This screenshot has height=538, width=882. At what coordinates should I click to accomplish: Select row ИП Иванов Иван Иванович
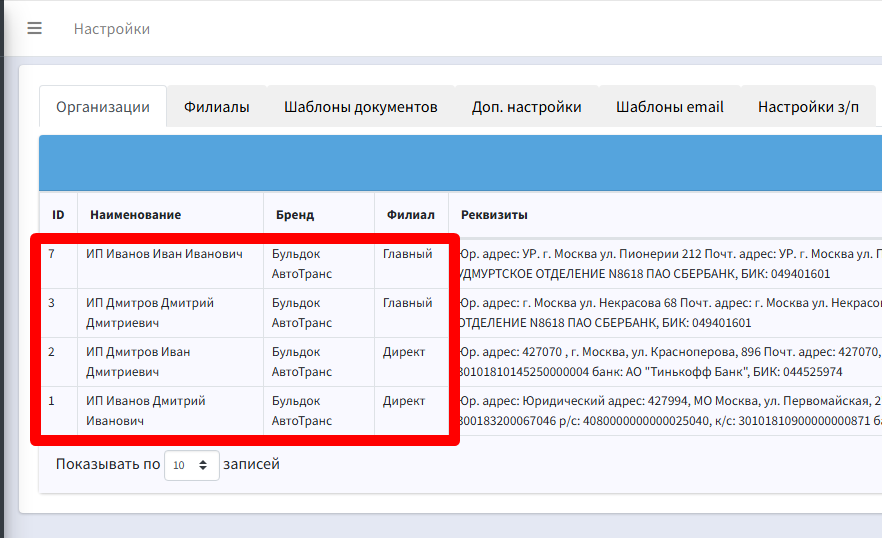click(164, 255)
